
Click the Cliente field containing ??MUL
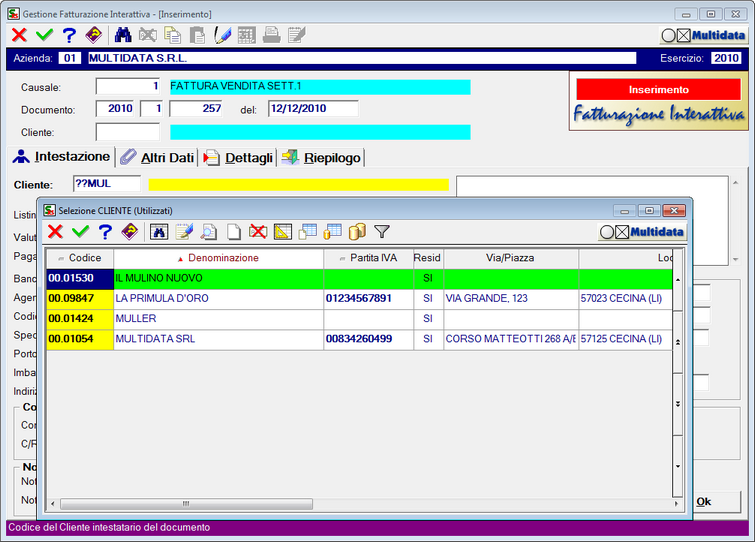pos(107,184)
